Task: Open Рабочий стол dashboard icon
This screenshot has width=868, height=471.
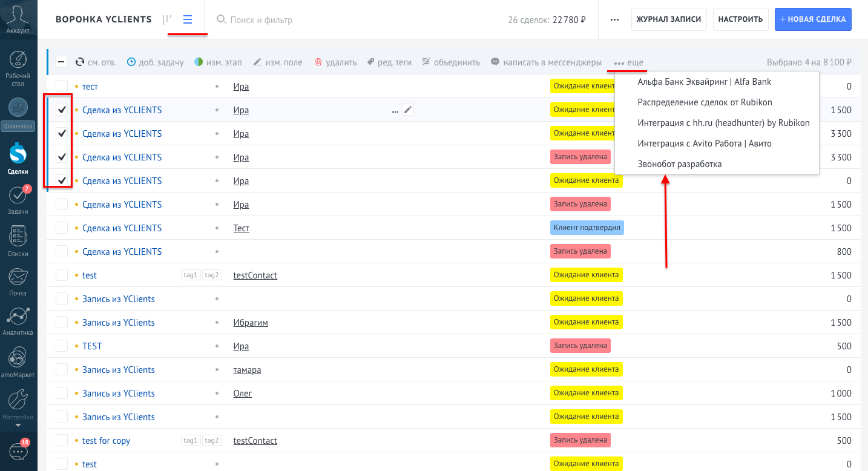Action: coord(18,61)
